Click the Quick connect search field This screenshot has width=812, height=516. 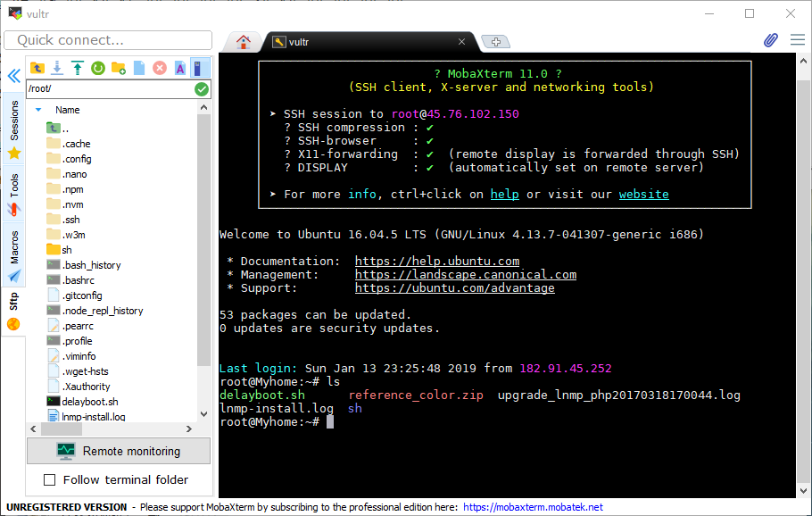coord(108,40)
